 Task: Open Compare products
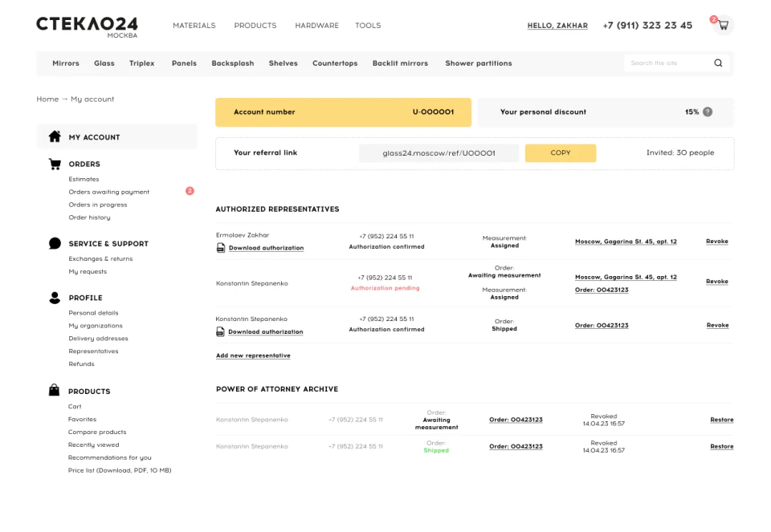(97, 433)
